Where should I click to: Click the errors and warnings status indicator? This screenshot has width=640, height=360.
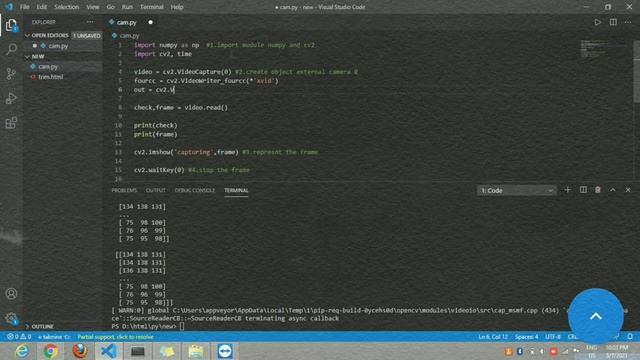[19, 337]
